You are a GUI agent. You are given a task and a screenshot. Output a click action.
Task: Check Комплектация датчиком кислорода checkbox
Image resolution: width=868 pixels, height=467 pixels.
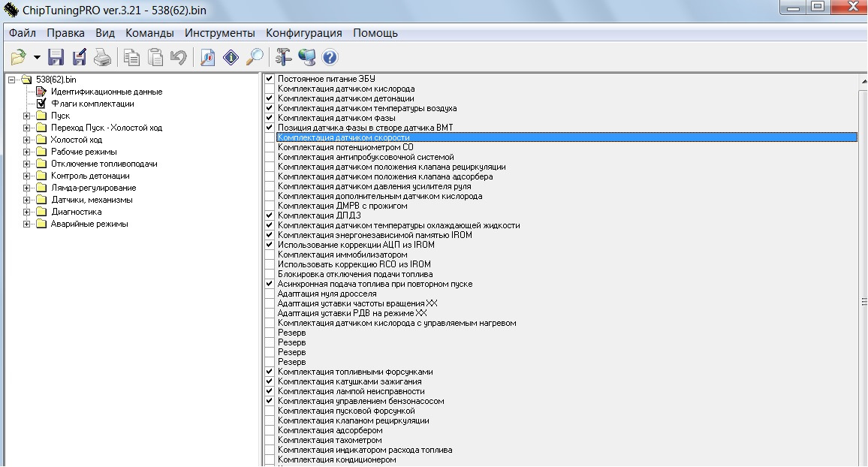click(270, 89)
